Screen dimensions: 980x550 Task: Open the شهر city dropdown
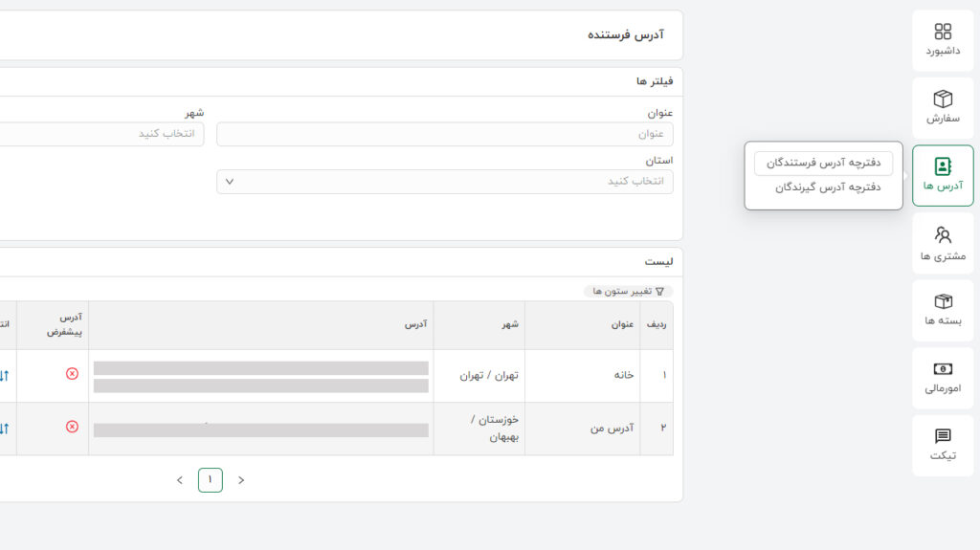pos(101,134)
